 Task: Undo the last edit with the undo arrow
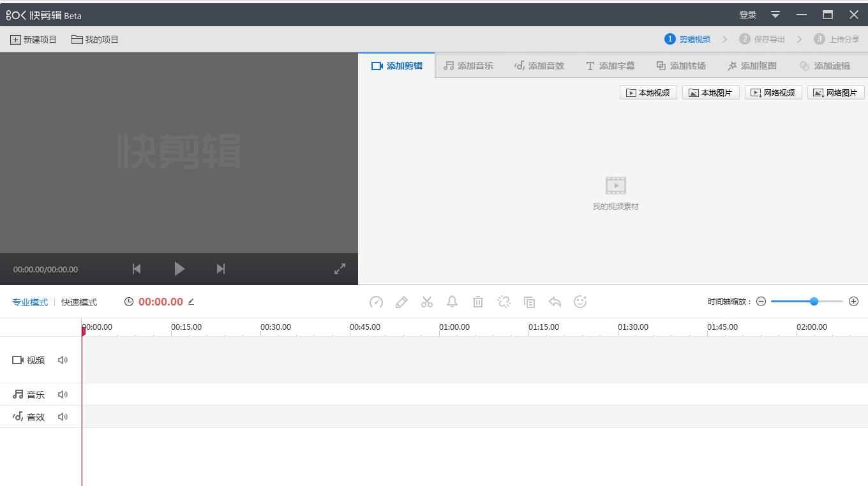click(x=555, y=302)
